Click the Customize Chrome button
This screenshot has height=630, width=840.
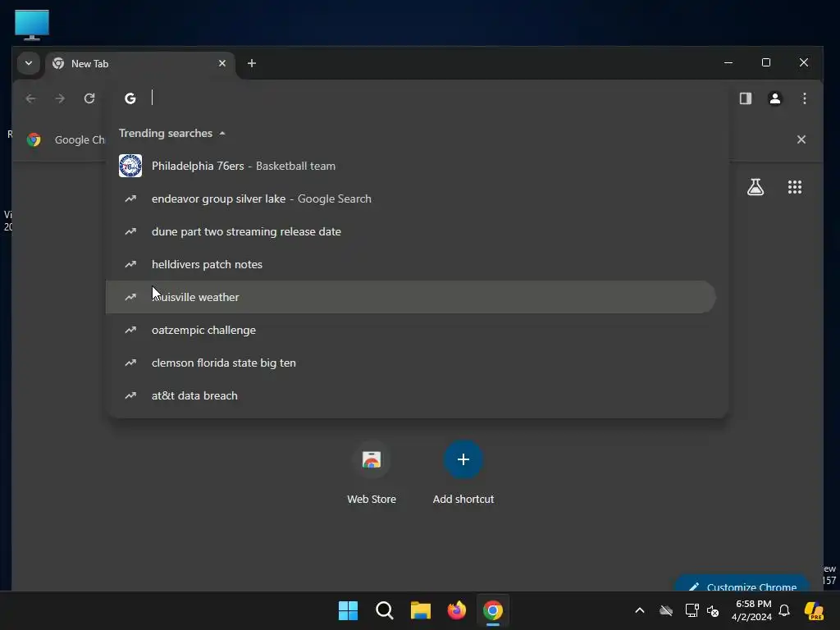coord(742,584)
